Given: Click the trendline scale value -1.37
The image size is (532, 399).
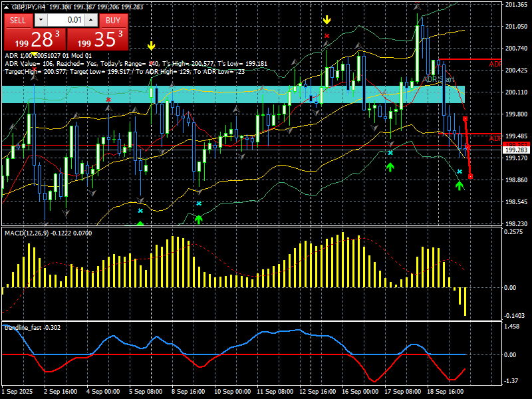Looking at the screenshot, I should point(511,381).
